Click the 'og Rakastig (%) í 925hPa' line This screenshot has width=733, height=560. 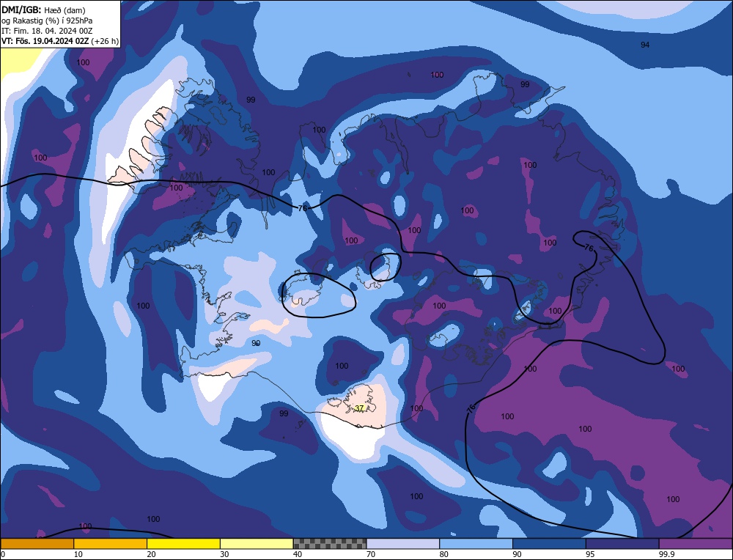[47, 21]
